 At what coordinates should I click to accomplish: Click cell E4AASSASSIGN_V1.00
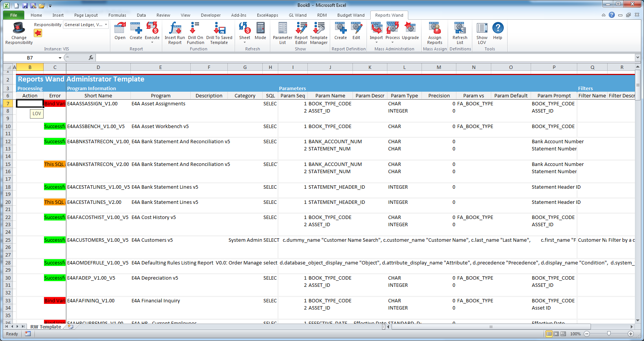pyautogui.click(x=98, y=103)
